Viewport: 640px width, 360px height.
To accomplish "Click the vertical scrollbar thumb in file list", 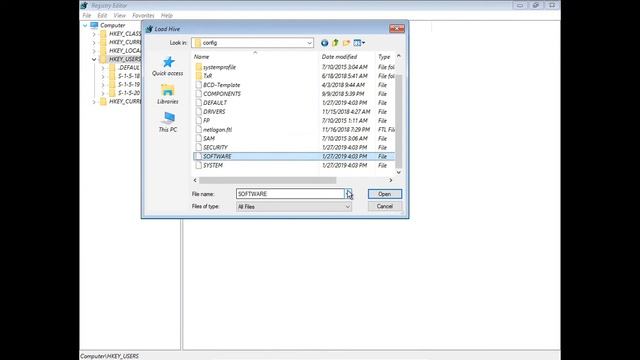I will pos(399,122).
